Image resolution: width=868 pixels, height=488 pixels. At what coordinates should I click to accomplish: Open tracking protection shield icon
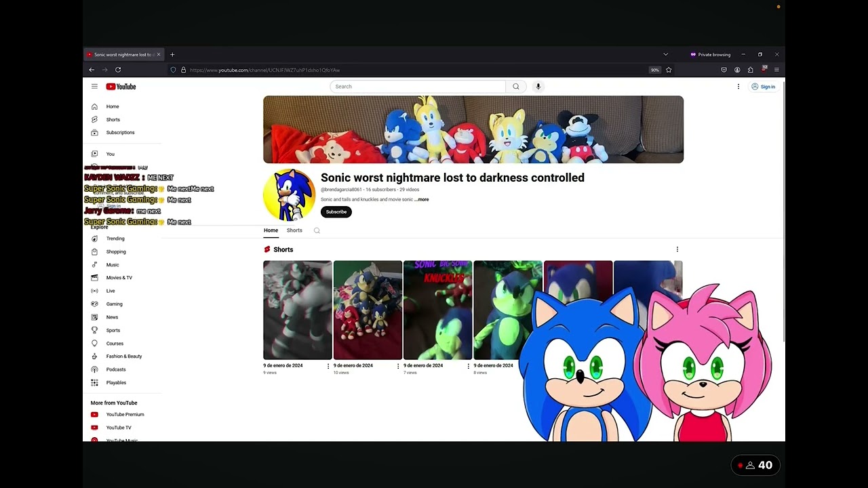(174, 70)
